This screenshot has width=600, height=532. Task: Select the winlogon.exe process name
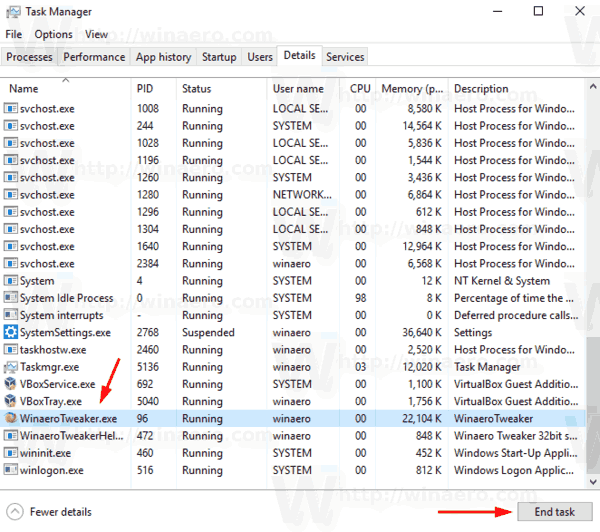(52, 470)
